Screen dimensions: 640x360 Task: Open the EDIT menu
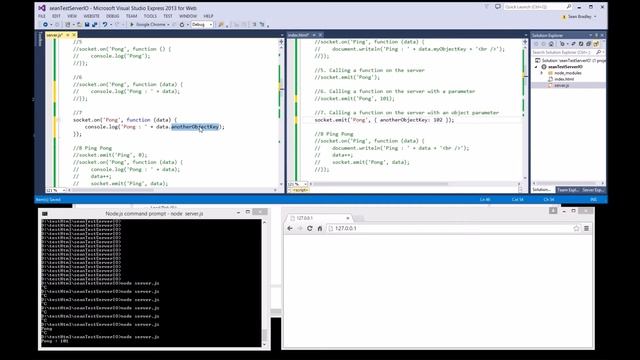[x=56, y=16]
